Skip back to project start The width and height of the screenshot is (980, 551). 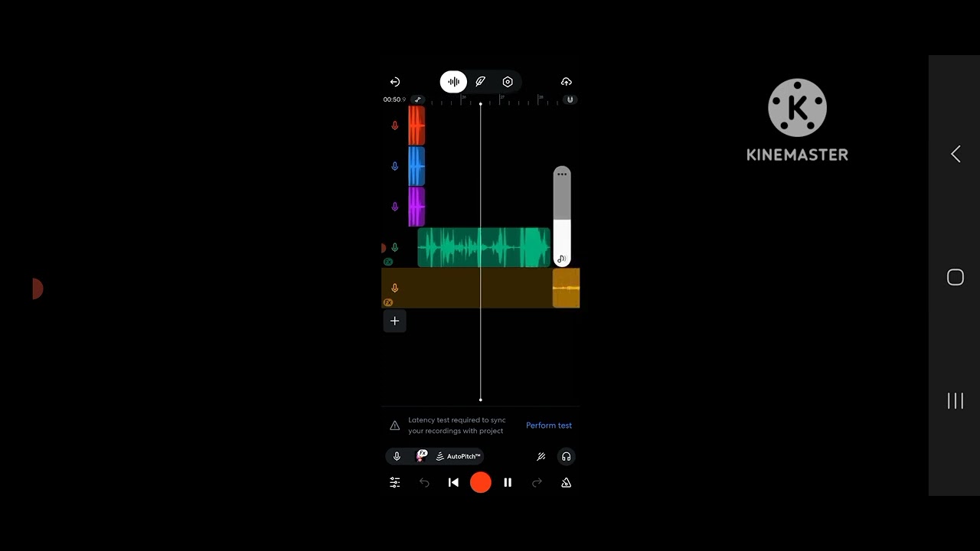[x=453, y=483]
